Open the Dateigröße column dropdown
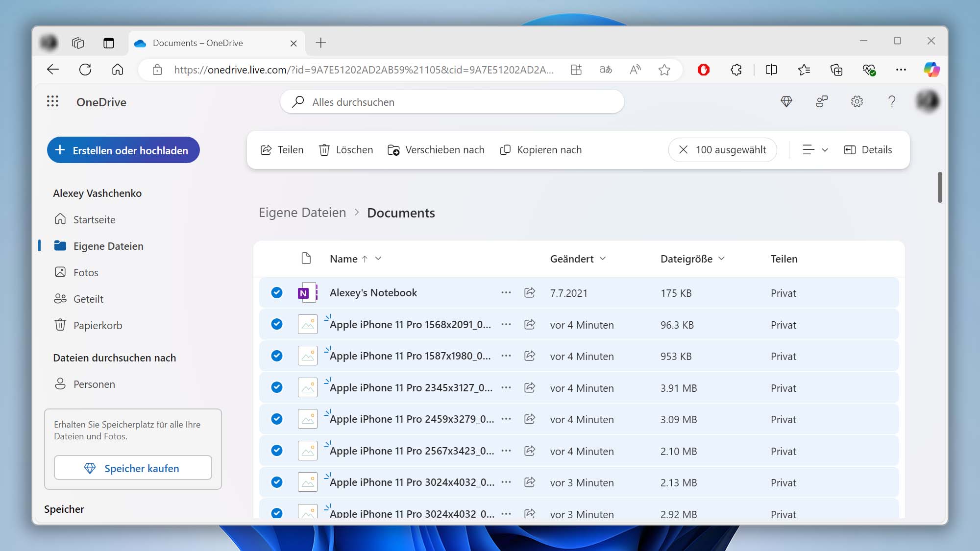The width and height of the screenshot is (980, 551). 721,259
